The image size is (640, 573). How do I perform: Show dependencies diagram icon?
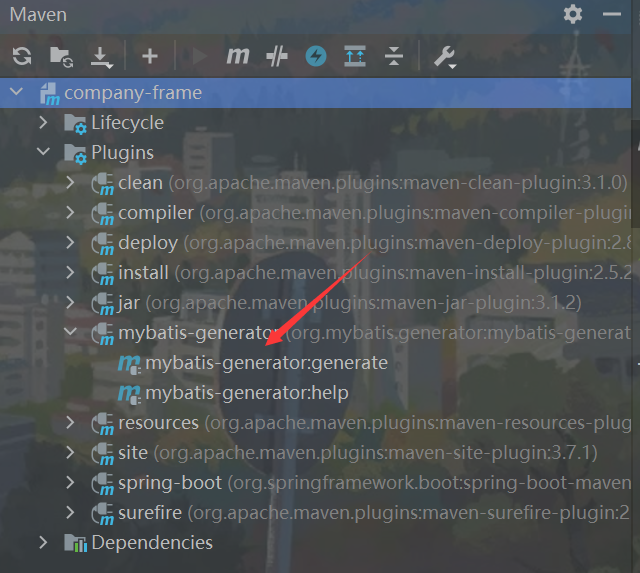pos(355,56)
